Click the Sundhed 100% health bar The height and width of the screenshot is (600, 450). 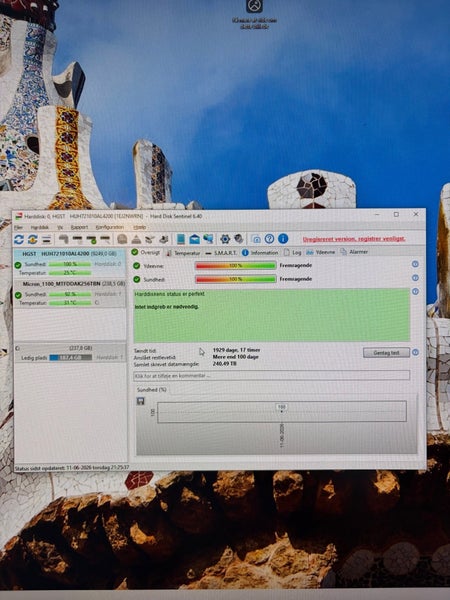[x=236, y=279]
